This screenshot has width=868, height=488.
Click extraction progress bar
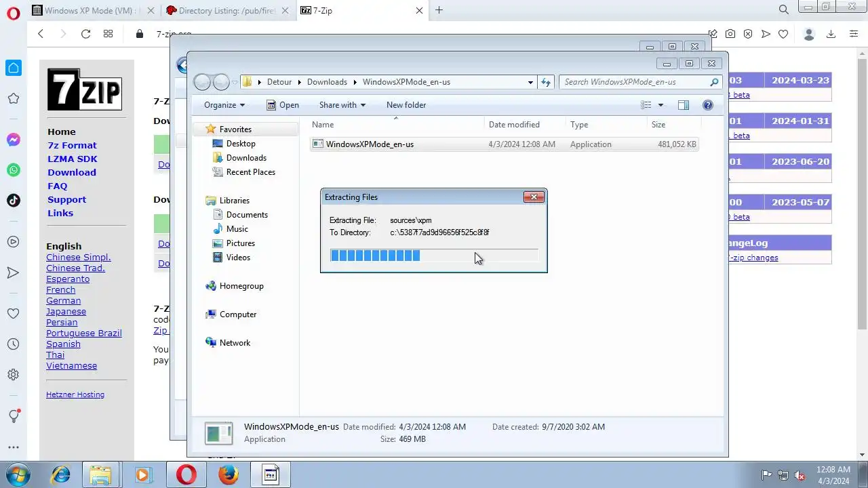click(x=434, y=255)
